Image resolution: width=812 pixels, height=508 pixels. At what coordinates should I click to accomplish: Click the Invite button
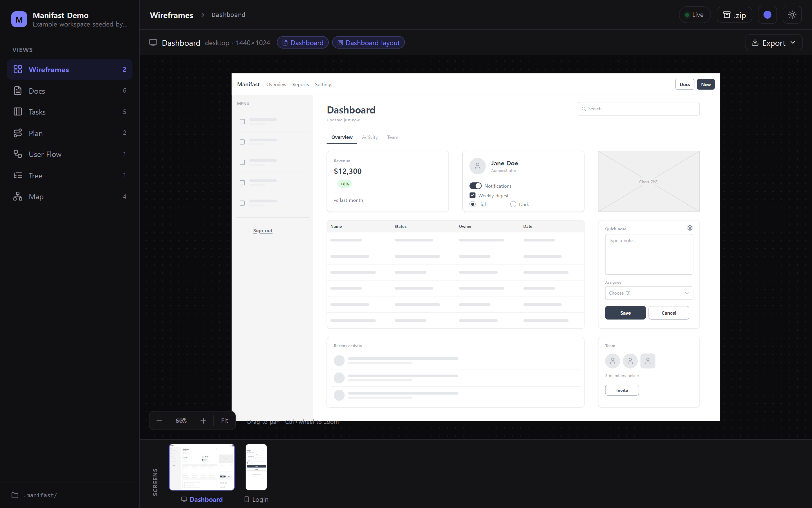[x=622, y=390]
